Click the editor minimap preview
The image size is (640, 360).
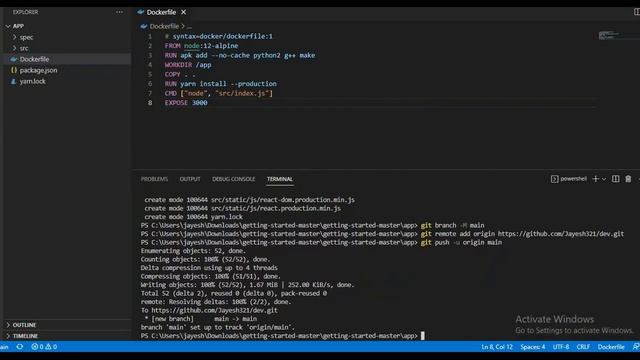[x=609, y=35]
